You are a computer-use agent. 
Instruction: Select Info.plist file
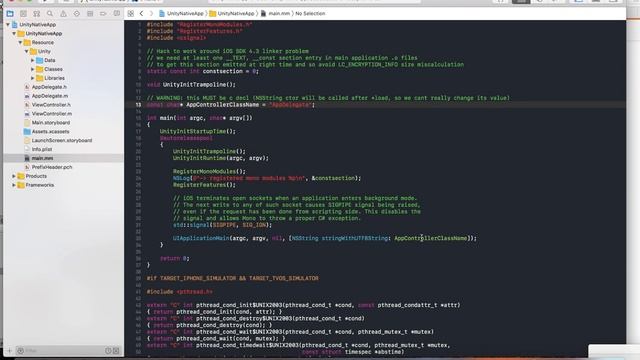pos(42,149)
